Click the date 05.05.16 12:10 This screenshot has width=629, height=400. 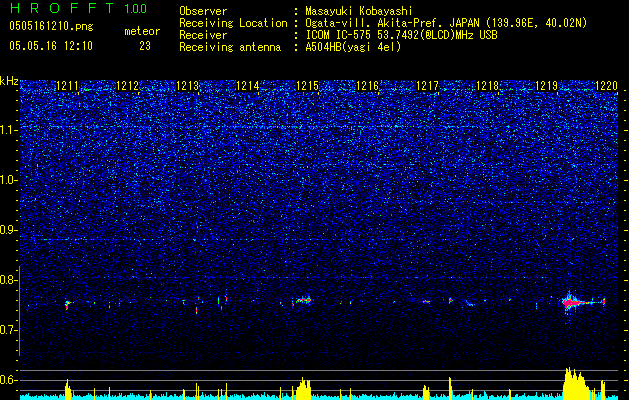(x=51, y=46)
